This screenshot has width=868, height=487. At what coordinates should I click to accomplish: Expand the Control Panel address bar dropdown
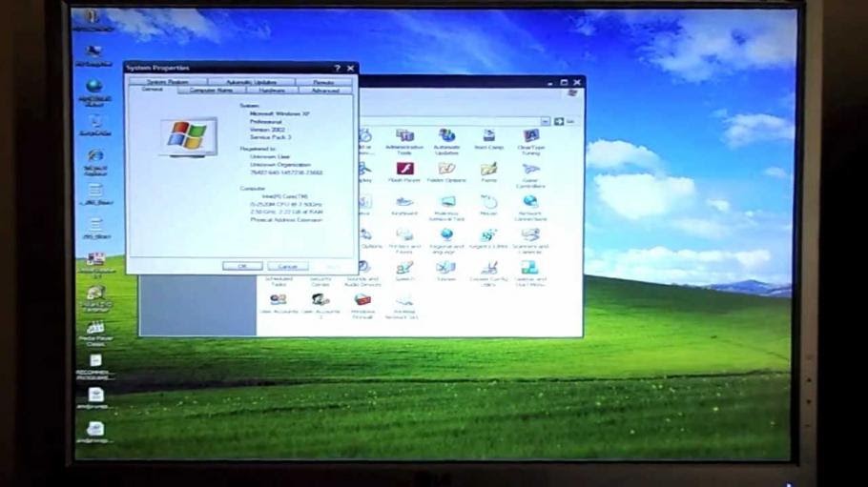pyautogui.click(x=546, y=121)
